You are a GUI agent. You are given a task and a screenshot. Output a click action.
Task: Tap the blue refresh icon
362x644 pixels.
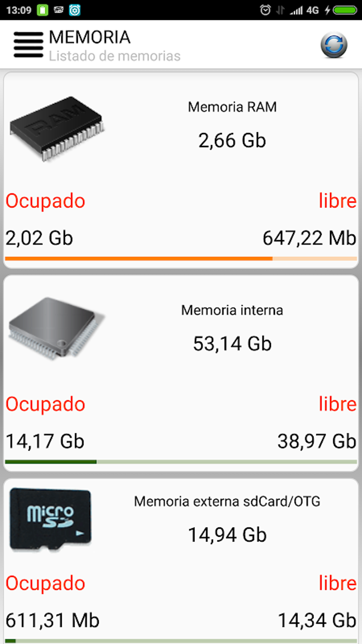coord(334,45)
